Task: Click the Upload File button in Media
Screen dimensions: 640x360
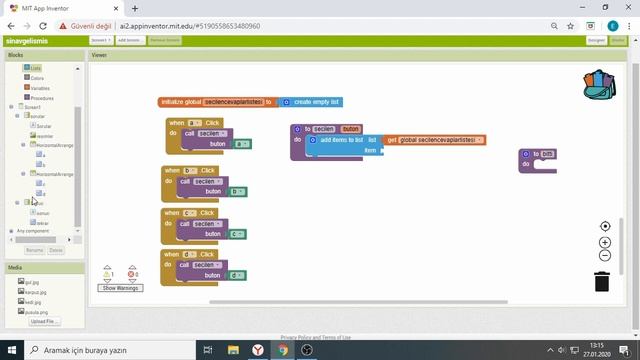Action: pyautogui.click(x=44, y=322)
